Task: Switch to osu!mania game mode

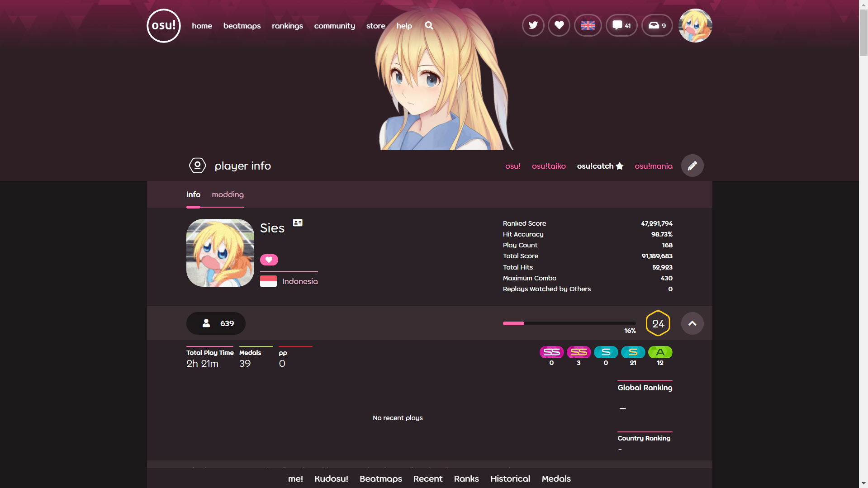Action: pos(654,166)
